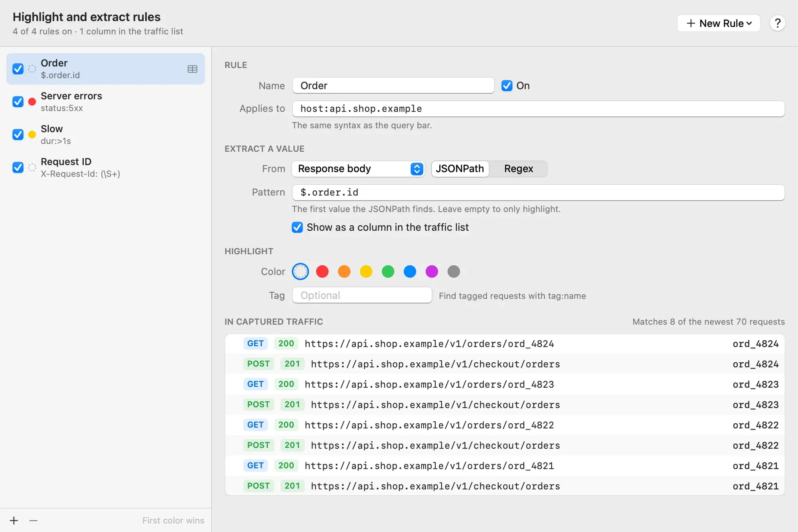Uncheck Show as a column in traffic list
This screenshot has width=798, height=532.
(297, 227)
